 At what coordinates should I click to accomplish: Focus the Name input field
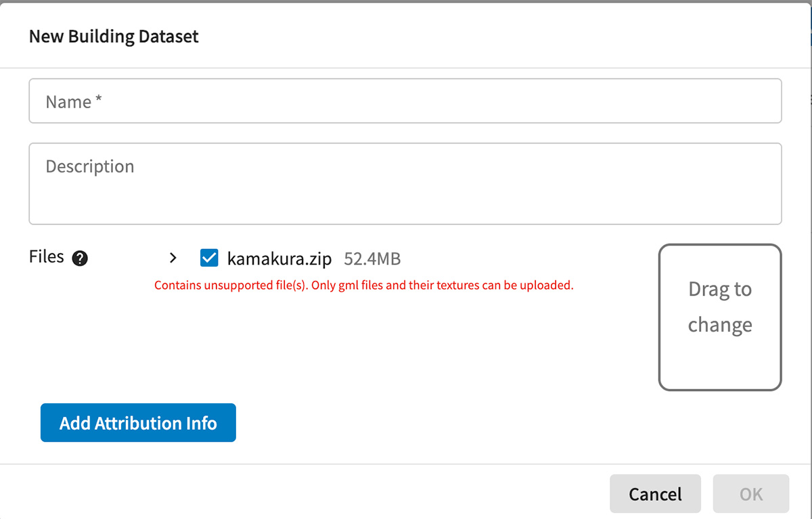coord(405,101)
